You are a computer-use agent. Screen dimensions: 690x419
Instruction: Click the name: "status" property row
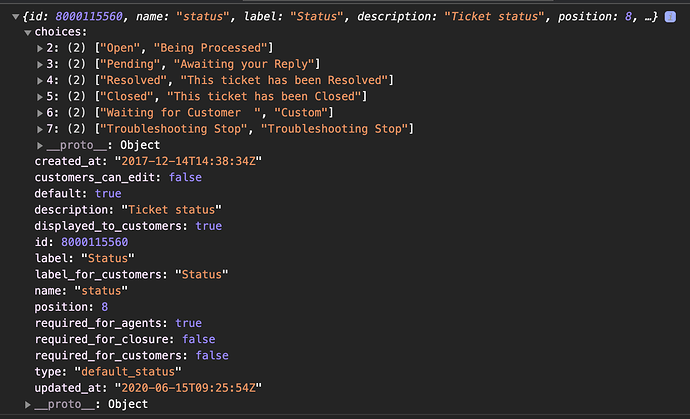[x=81, y=290]
